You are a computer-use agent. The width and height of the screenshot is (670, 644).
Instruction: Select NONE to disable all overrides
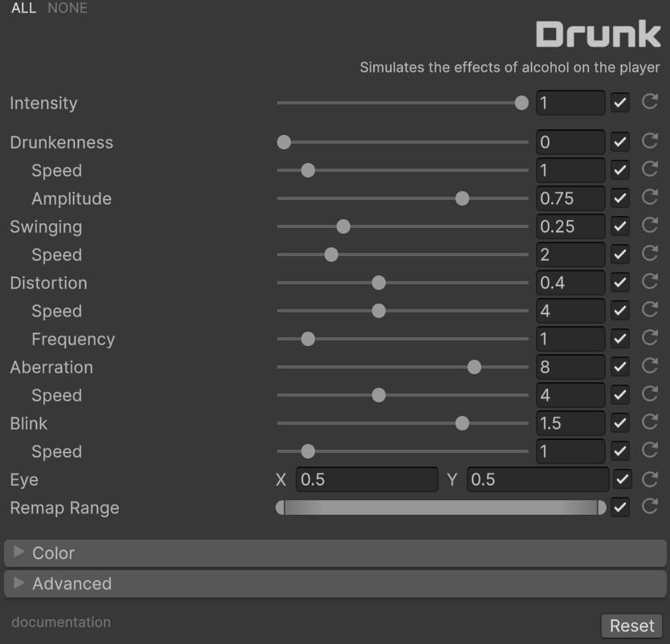pos(67,8)
